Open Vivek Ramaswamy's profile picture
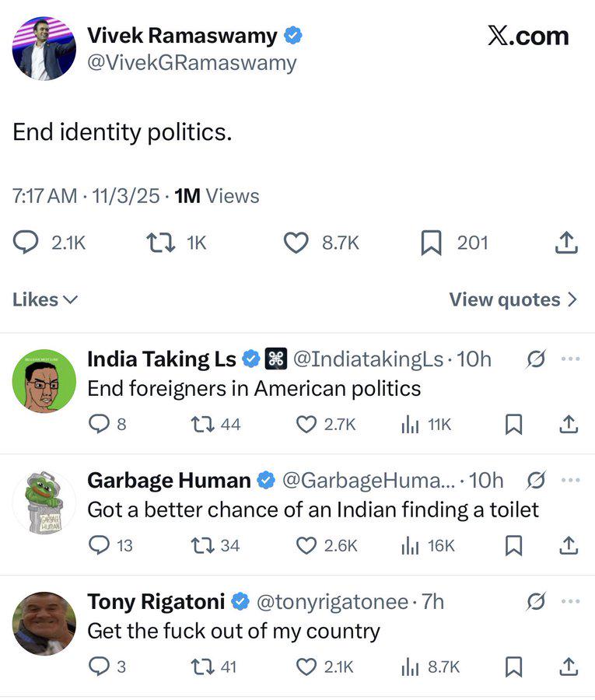The image size is (595, 700). point(44,49)
